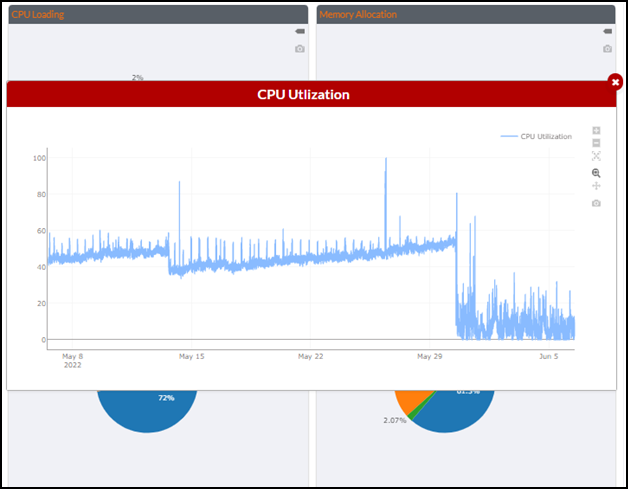Screen dimensions: 628x489
Task: Click the 60 y-axis label
Action: click(x=41, y=231)
